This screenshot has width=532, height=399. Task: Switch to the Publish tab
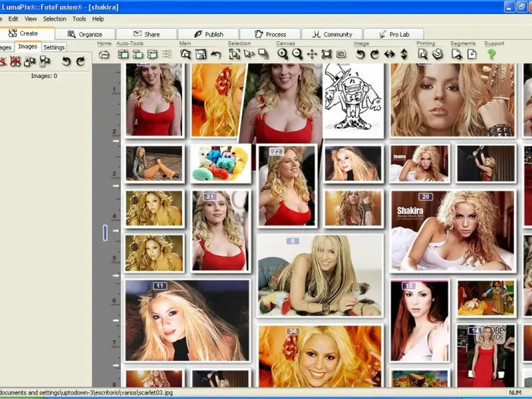click(209, 34)
